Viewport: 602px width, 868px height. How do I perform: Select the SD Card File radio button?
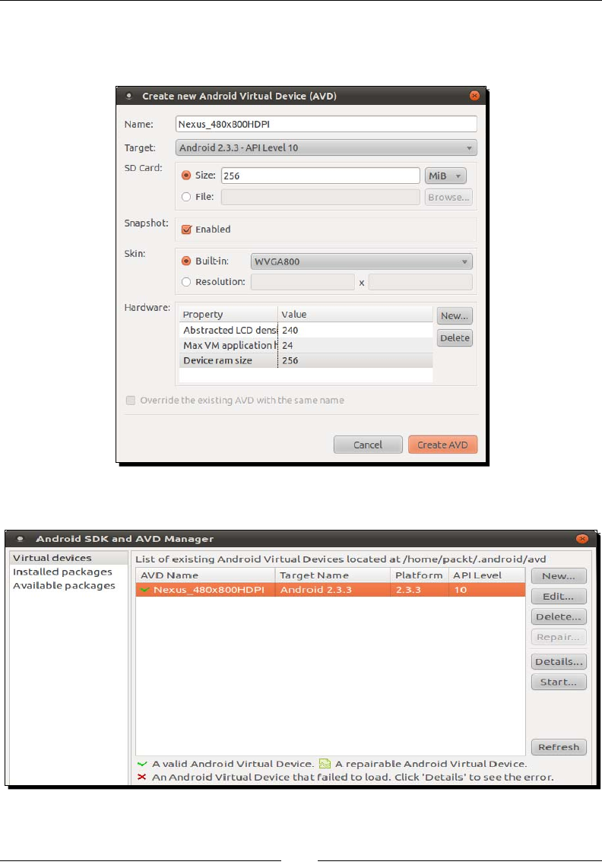pos(186,197)
